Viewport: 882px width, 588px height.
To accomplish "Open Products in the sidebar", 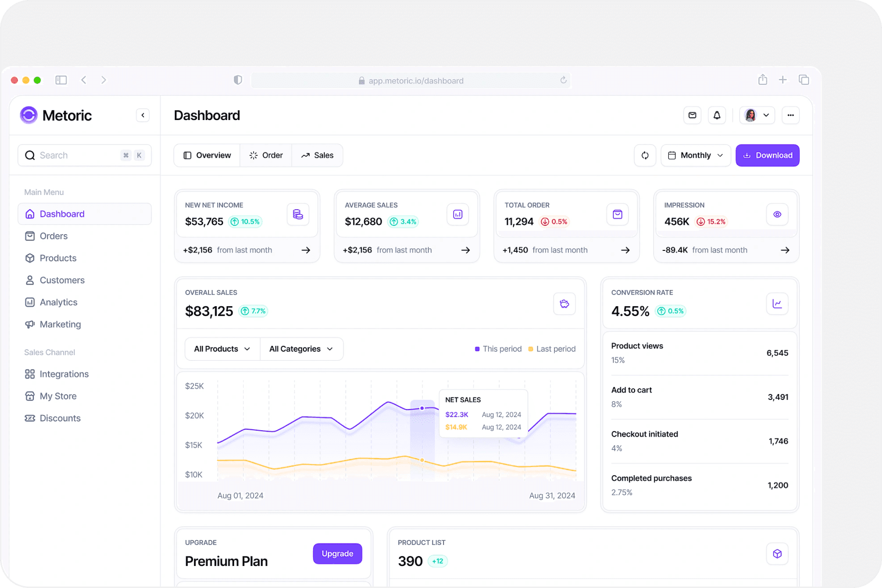I will tap(85, 258).
